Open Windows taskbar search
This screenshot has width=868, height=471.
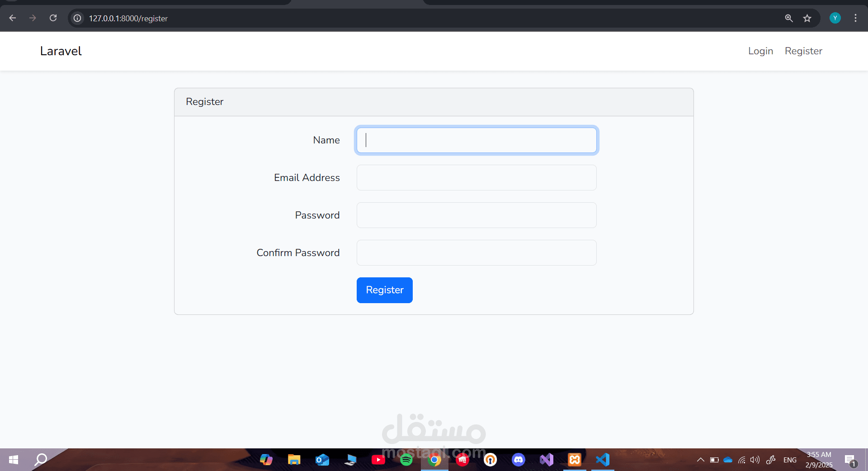coord(41,460)
